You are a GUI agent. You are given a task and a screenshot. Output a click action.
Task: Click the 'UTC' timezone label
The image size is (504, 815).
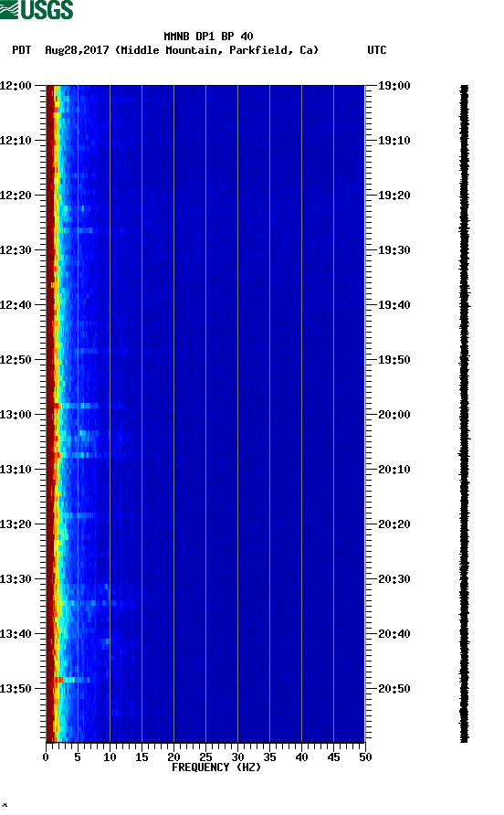[x=377, y=50]
